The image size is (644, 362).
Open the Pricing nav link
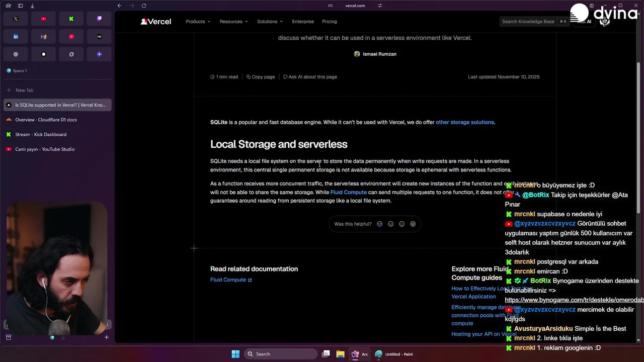click(329, 22)
